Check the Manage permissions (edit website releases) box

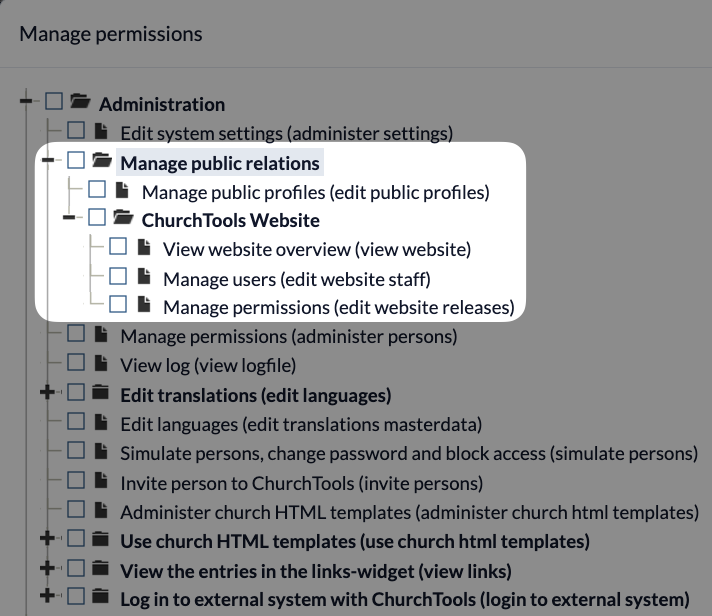[x=118, y=305]
